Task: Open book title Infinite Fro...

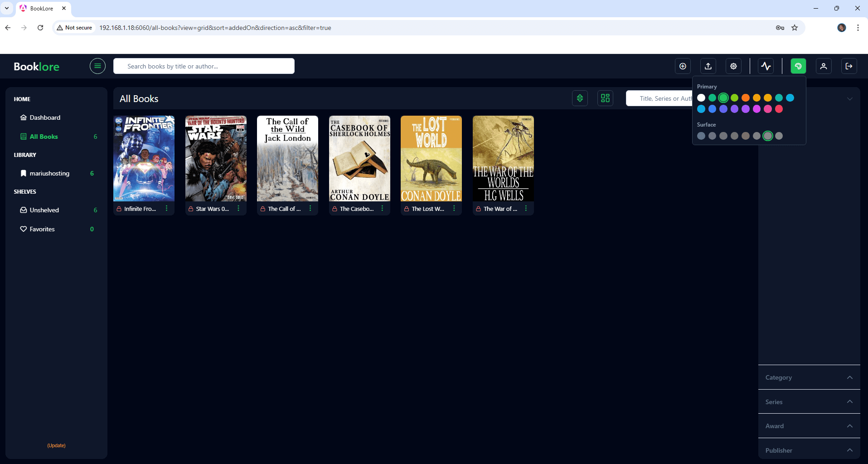Action: [140, 209]
